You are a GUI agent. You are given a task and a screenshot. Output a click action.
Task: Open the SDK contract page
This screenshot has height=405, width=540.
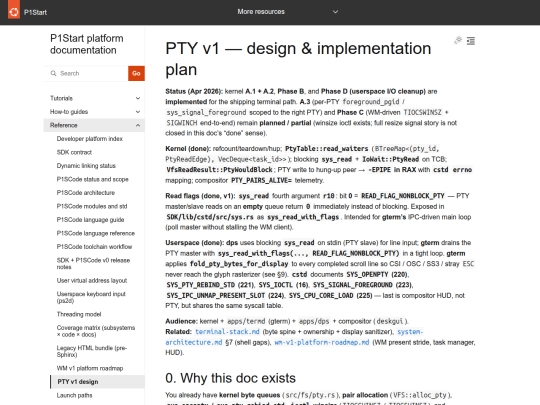(x=74, y=152)
